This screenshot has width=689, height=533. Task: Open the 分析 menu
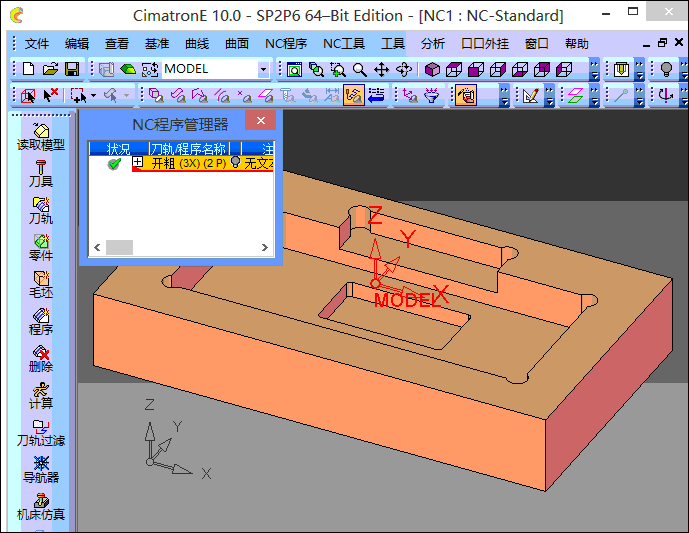433,44
